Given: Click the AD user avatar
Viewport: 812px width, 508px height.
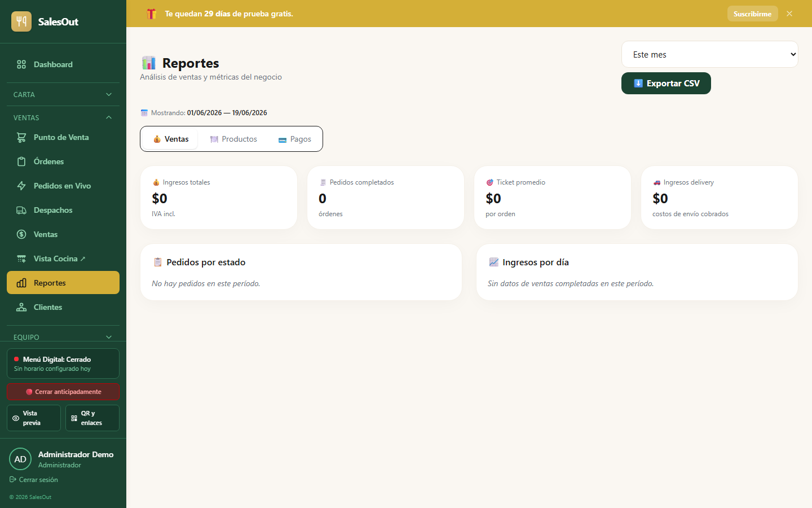Looking at the screenshot, I should pos(20,459).
